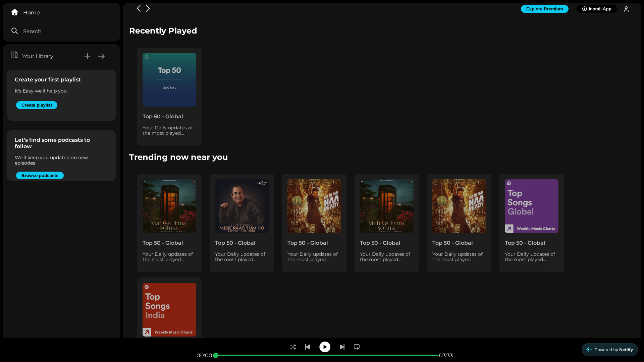Screen dimensions: 644x362
Task: Click the Search magnifier icon
Action: pos(14,31)
